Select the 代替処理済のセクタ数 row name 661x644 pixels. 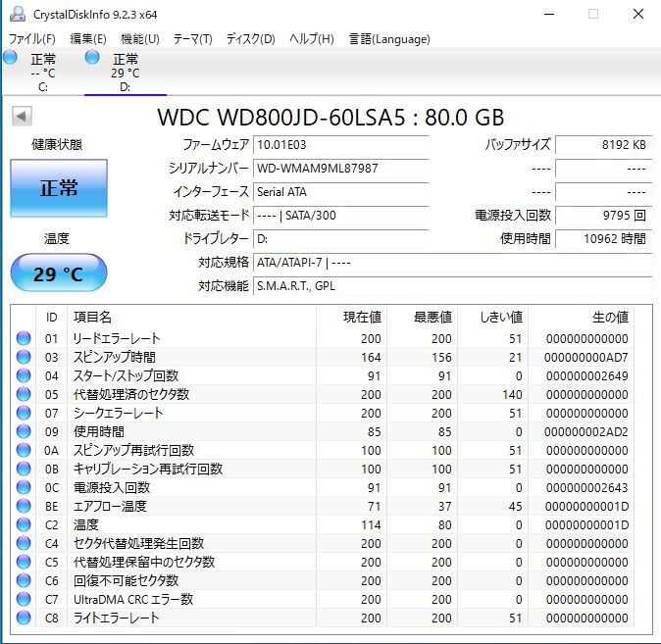131,394
